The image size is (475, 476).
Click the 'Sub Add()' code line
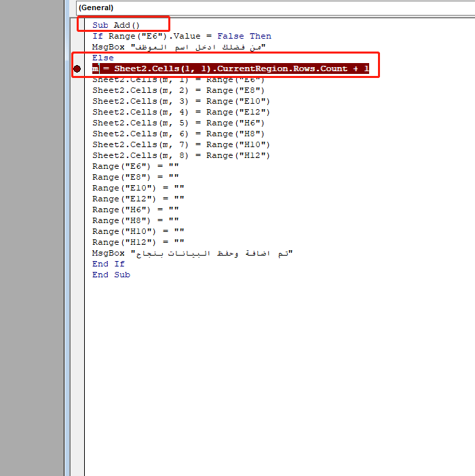116,25
